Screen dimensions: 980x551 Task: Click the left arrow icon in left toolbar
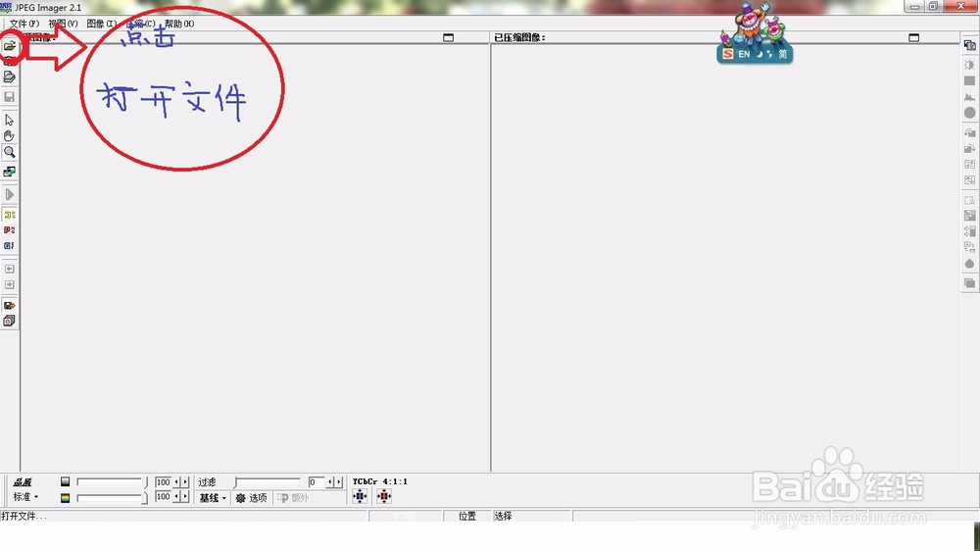tap(10, 269)
